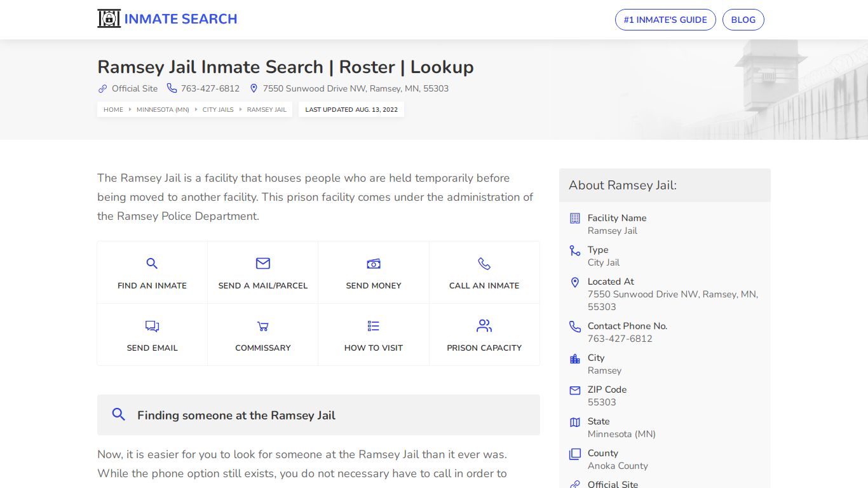Click the link chain icon beside Official Site
The width and height of the screenshot is (868, 488).
click(102, 88)
